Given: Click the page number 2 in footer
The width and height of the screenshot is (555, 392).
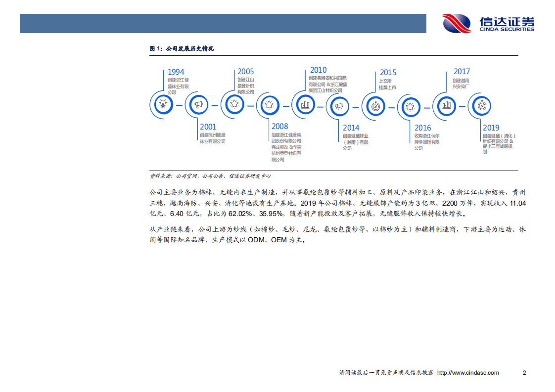Looking at the screenshot, I should pyautogui.click(x=524, y=373).
